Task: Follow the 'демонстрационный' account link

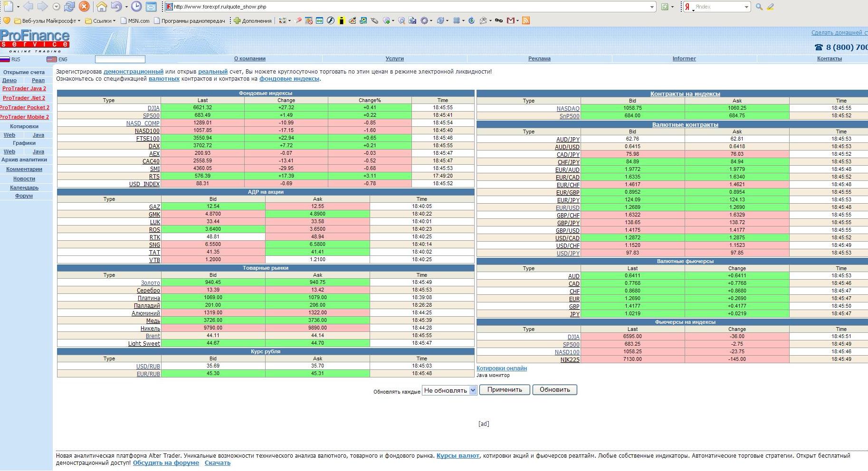Action: (134, 72)
